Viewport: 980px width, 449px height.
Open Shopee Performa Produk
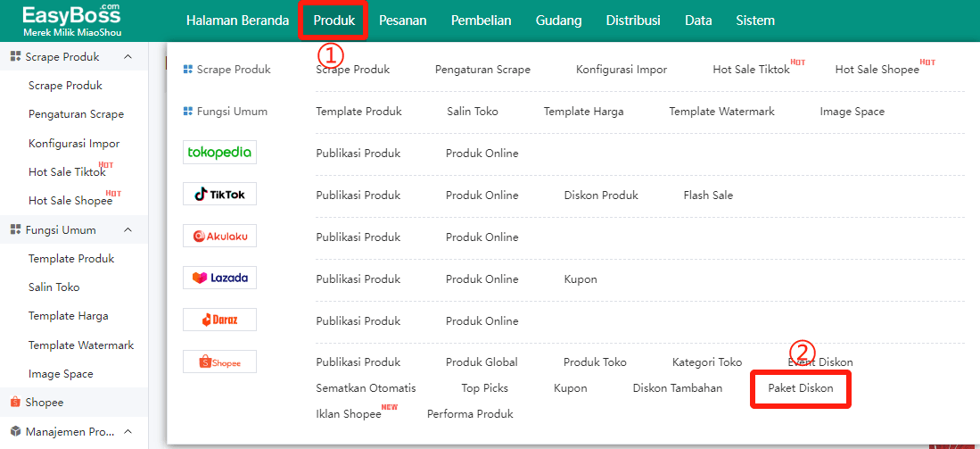(x=470, y=414)
